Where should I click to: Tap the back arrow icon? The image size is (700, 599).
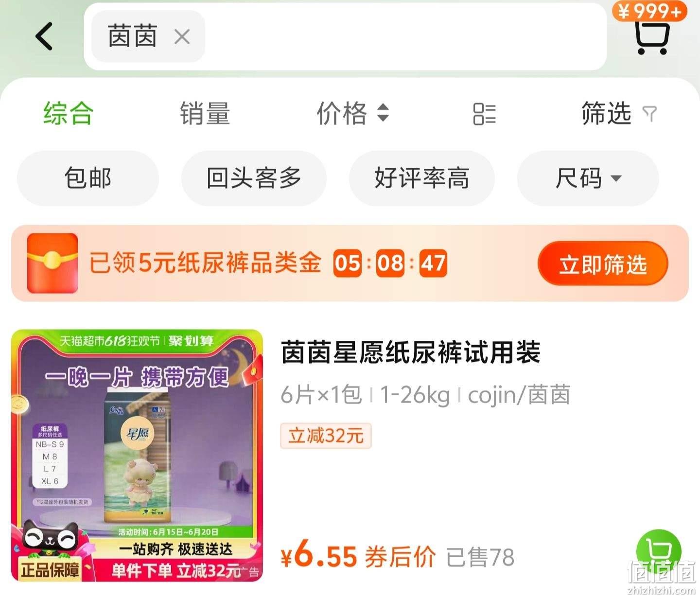coord(44,36)
